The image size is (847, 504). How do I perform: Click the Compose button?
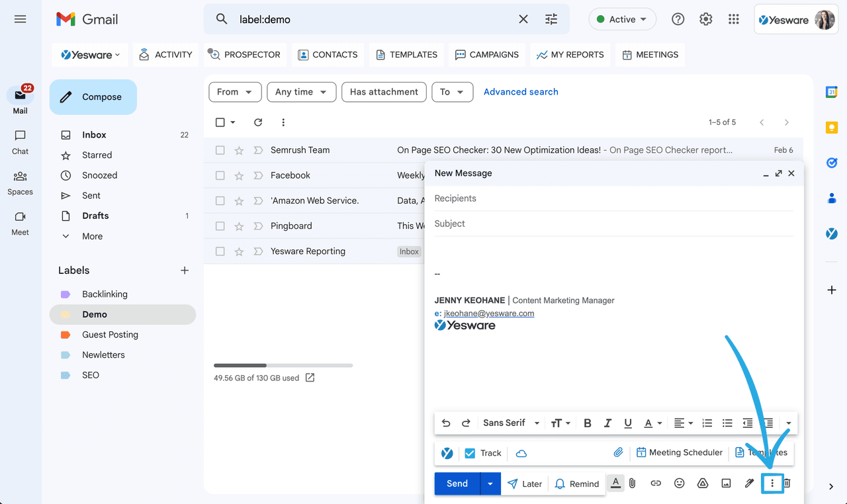click(x=93, y=97)
